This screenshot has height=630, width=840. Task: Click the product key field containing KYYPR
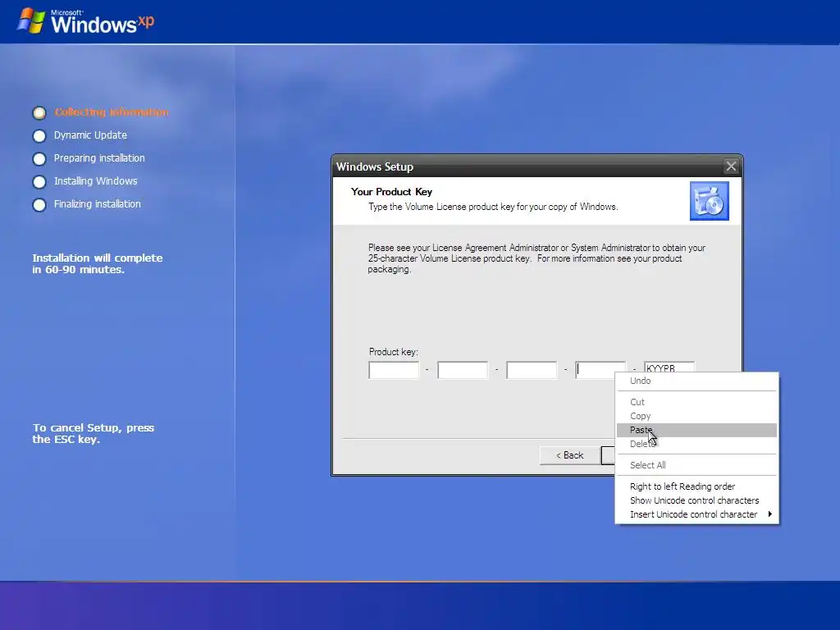point(669,367)
